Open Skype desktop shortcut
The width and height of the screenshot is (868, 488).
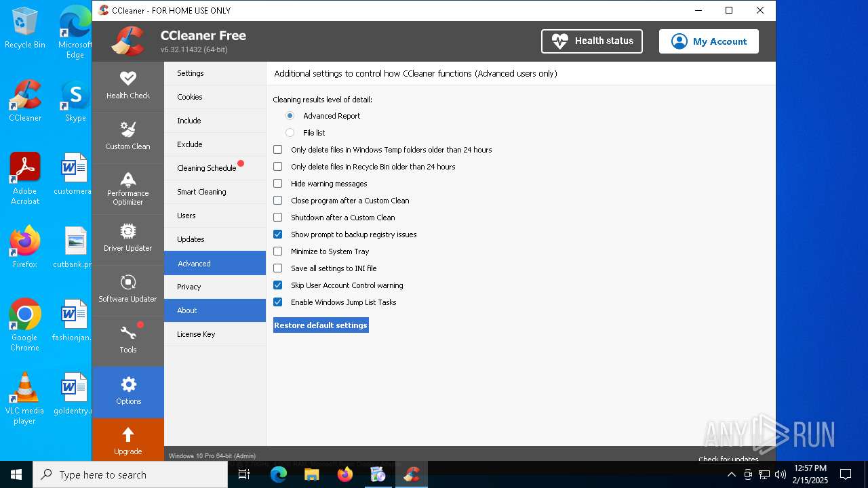[75, 101]
